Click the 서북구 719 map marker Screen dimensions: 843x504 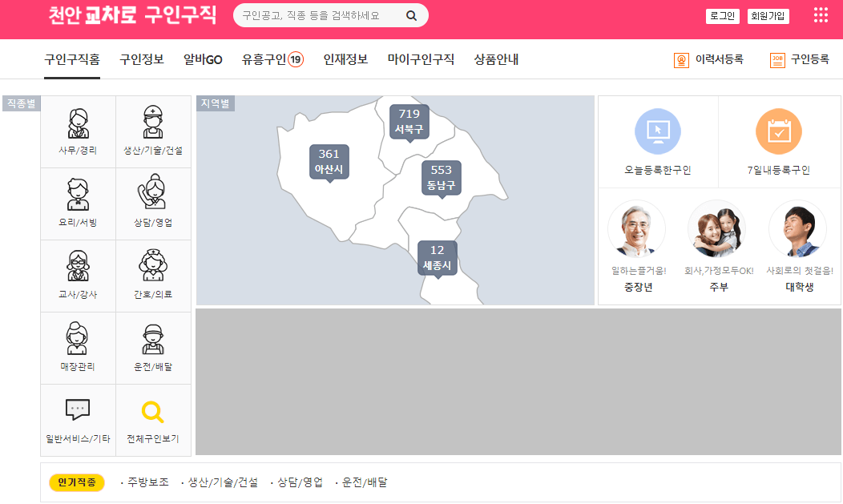click(x=409, y=120)
